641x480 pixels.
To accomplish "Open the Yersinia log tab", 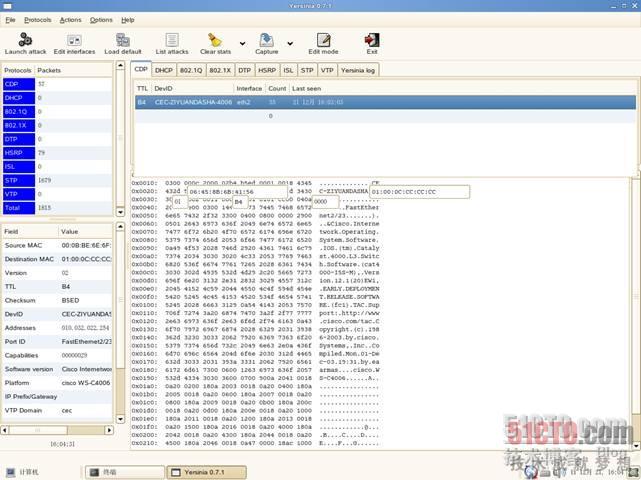I will 358,70.
